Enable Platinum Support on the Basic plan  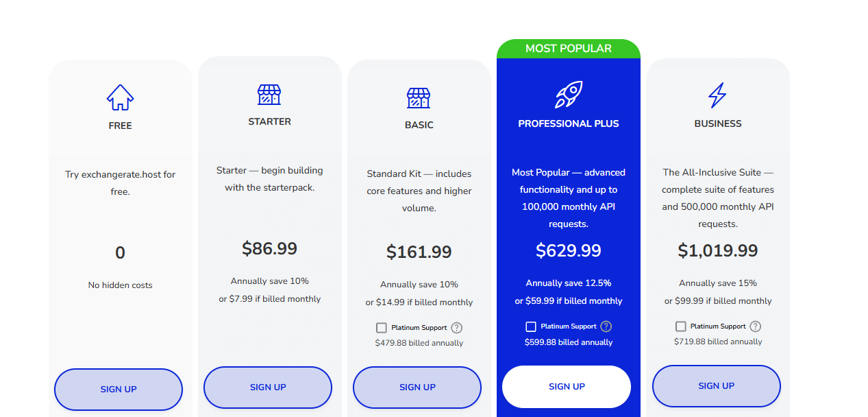382,327
